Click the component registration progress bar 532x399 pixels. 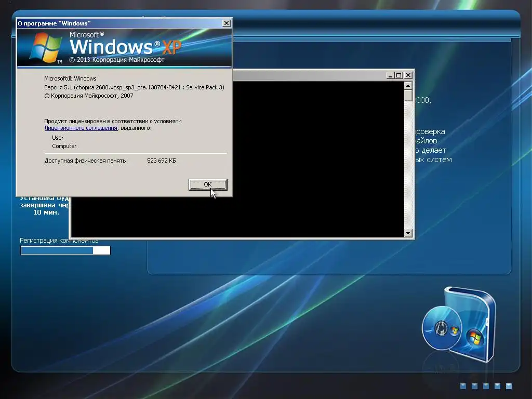tap(65, 250)
